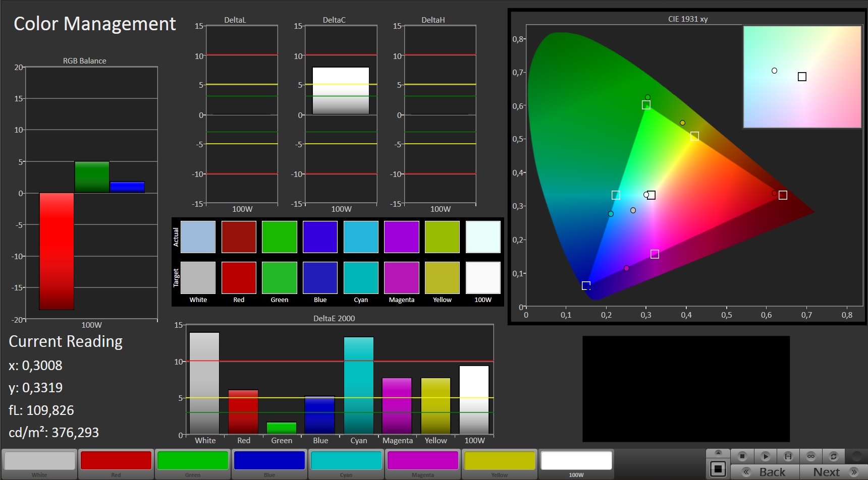Click the cyan target square in CIE diagram
The width and height of the screenshot is (868, 480).
616,195
